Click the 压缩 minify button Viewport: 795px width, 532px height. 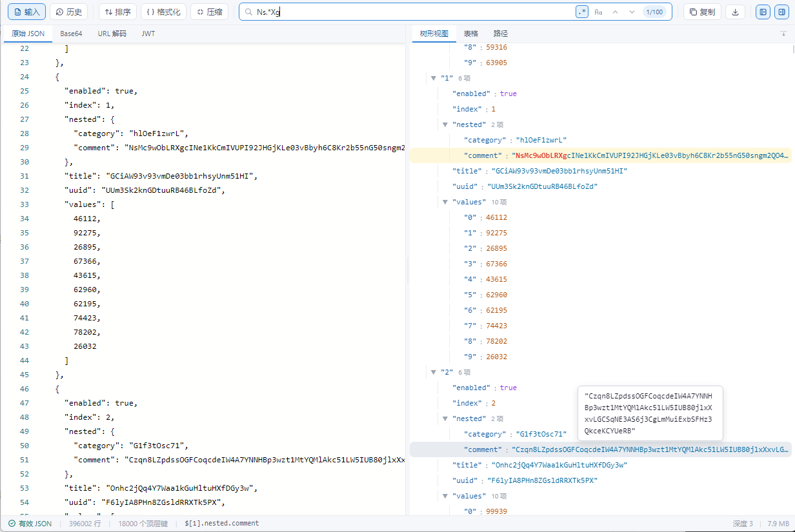pyautogui.click(x=209, y=12)
